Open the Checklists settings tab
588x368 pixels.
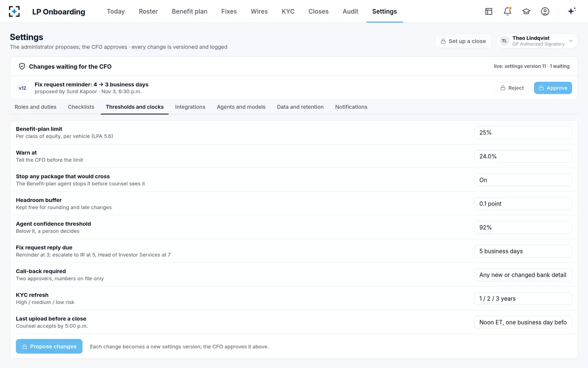[81, 107]
